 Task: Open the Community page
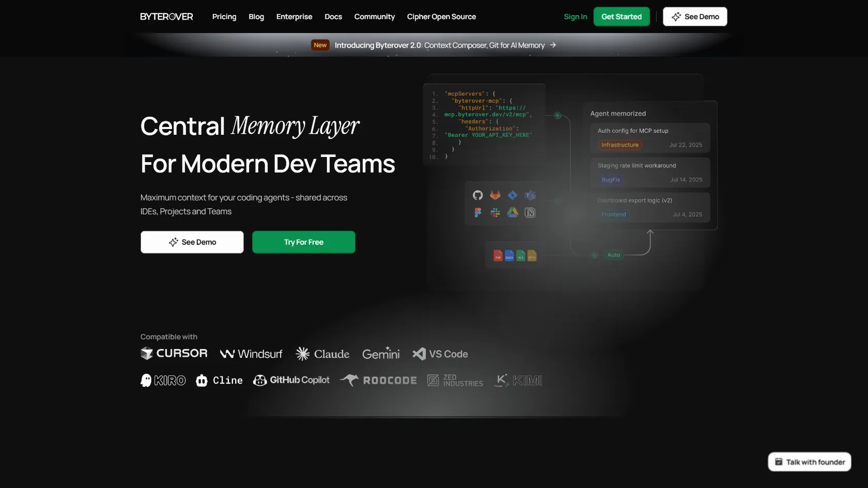375,17
